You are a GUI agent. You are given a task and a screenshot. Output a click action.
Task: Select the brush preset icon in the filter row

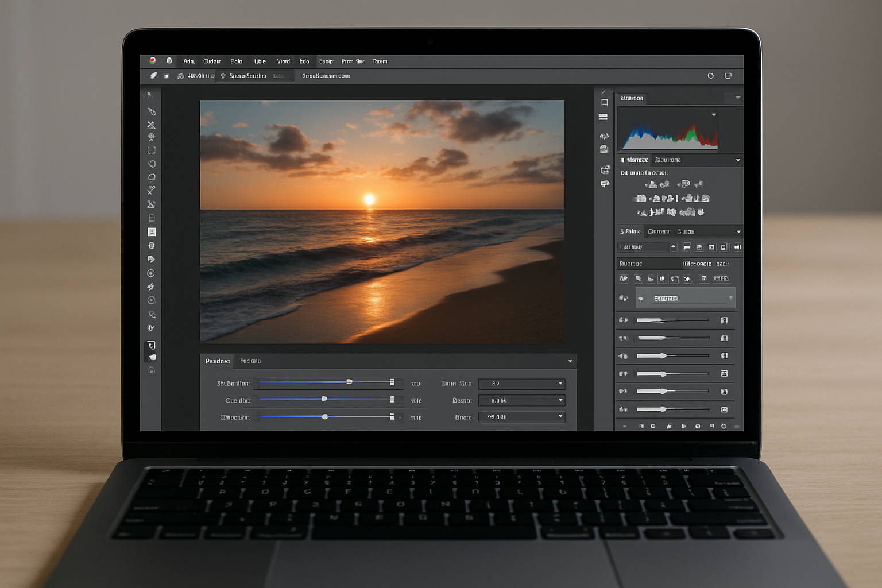[639, 279]
